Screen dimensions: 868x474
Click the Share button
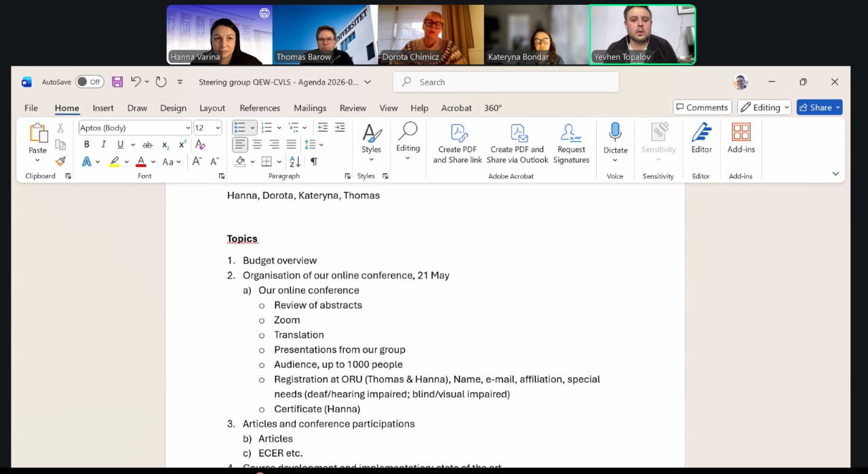click(x=814, y=107)
